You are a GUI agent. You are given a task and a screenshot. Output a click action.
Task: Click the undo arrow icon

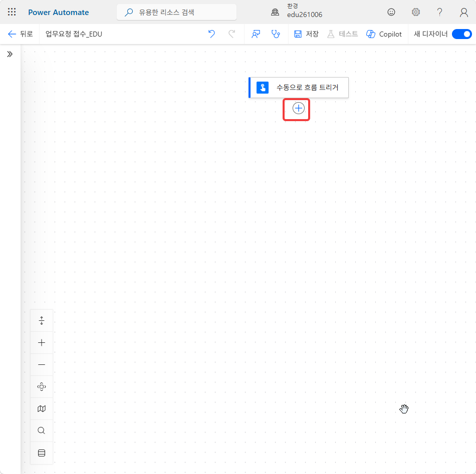[x=211, y=34]
